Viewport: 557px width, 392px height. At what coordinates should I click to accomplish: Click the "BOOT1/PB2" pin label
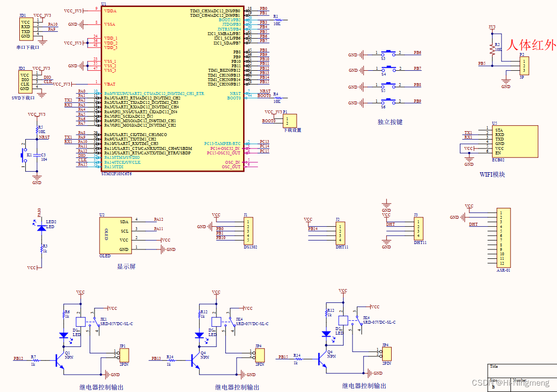click(229, 20)
